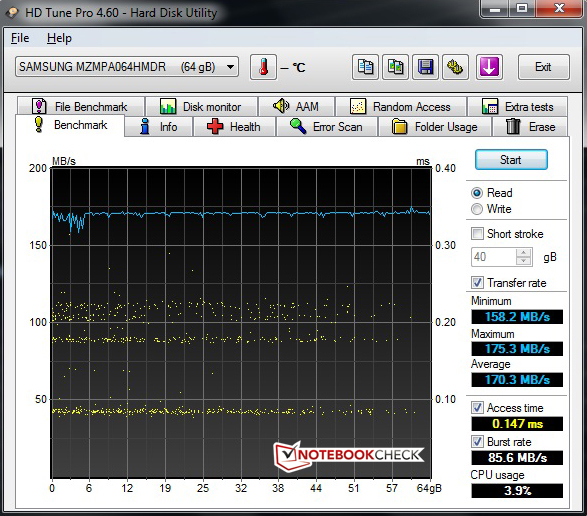
Task: Increase short stroke value with up arrow
Action: pos(523,253)
